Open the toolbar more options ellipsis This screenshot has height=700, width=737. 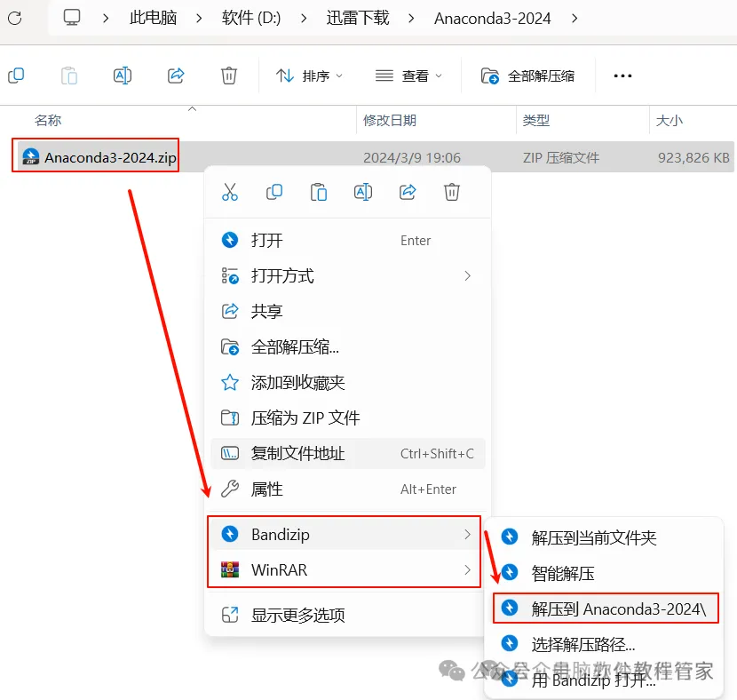click(x=622, y=76)
